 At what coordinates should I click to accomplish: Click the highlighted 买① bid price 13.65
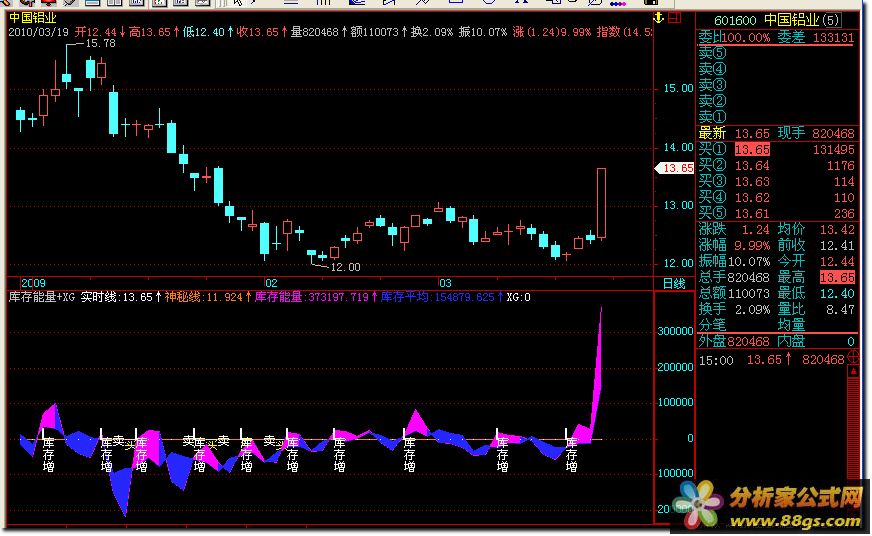(x=752, y=150)
